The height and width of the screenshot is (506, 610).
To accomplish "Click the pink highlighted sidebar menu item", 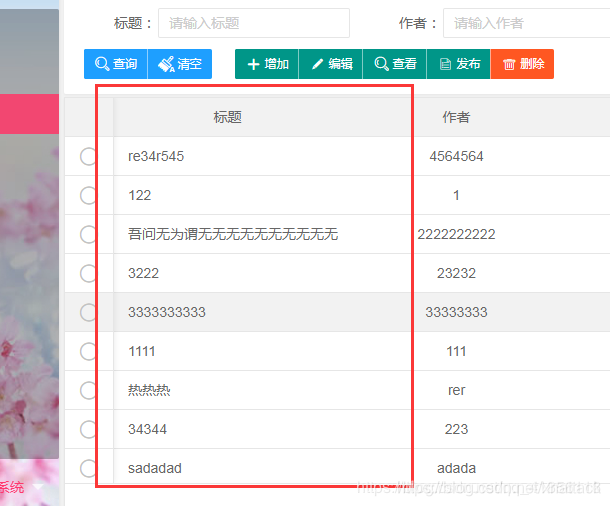I will point(29,114).
